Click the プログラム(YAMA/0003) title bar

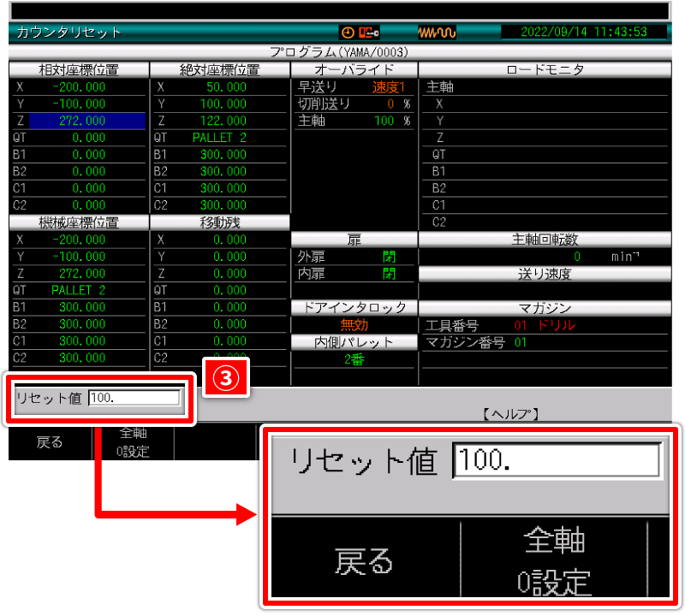339,51
